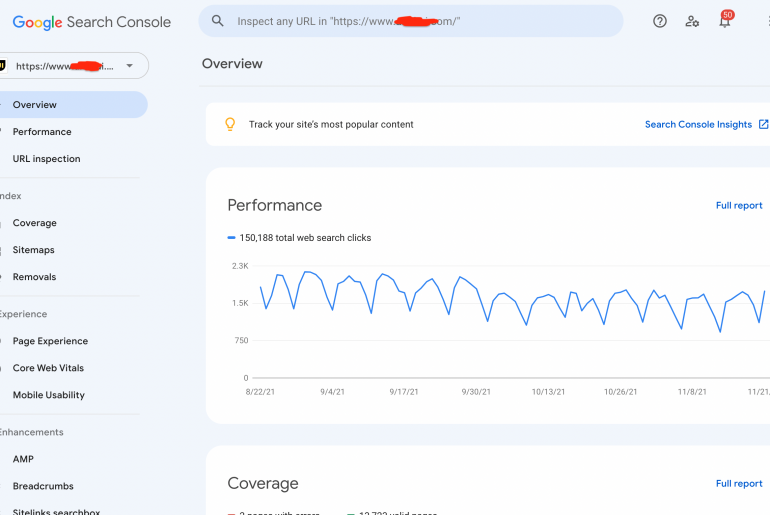
Task: Open Removals in the sidebar
Action: click(34, 277)
